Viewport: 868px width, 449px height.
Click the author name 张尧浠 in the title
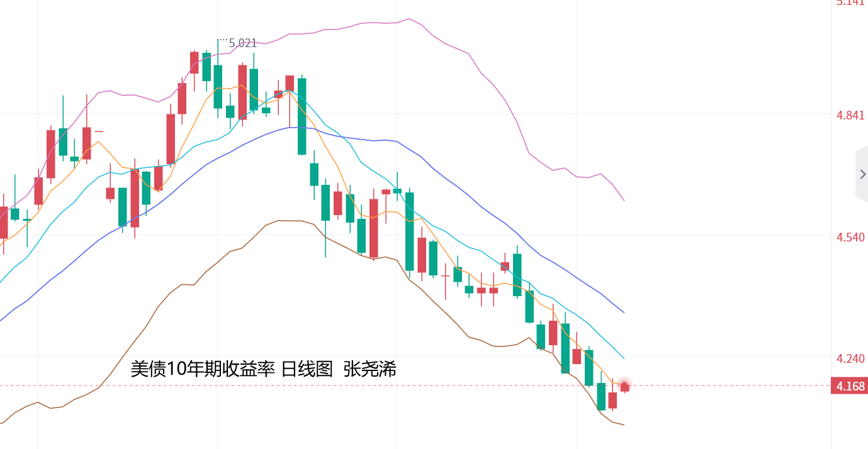[370, 369]
